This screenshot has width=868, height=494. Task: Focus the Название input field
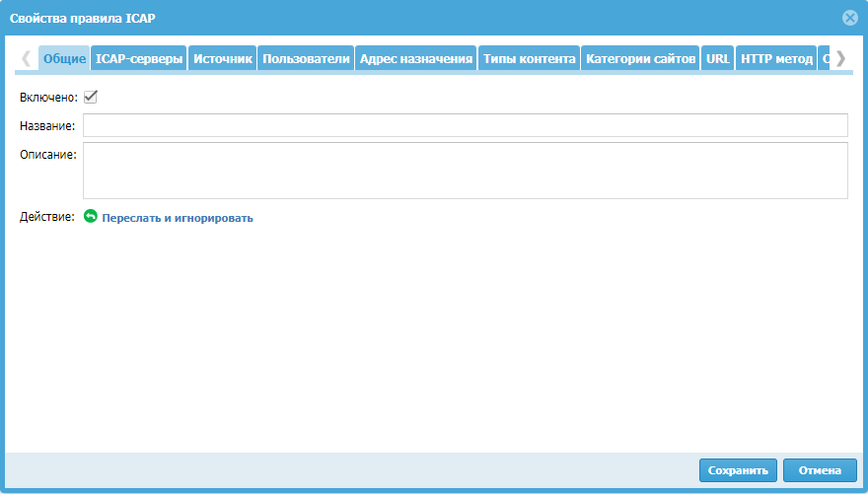point(465,125)
